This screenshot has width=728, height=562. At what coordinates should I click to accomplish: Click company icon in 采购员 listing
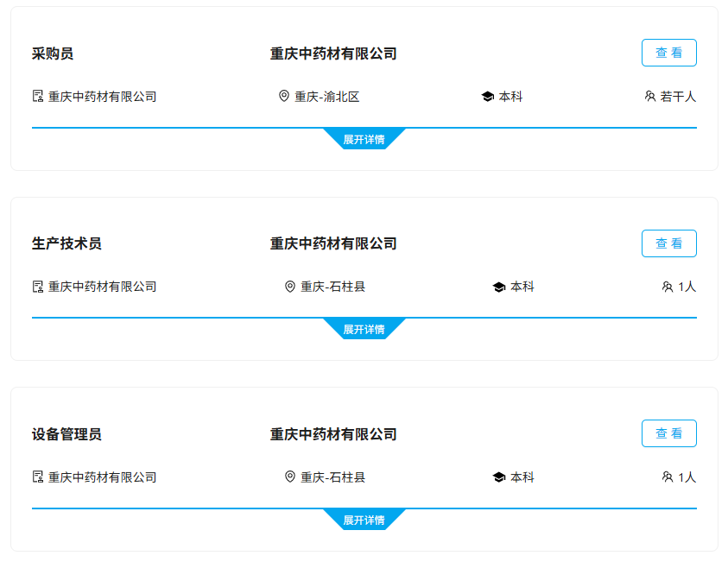38,96
